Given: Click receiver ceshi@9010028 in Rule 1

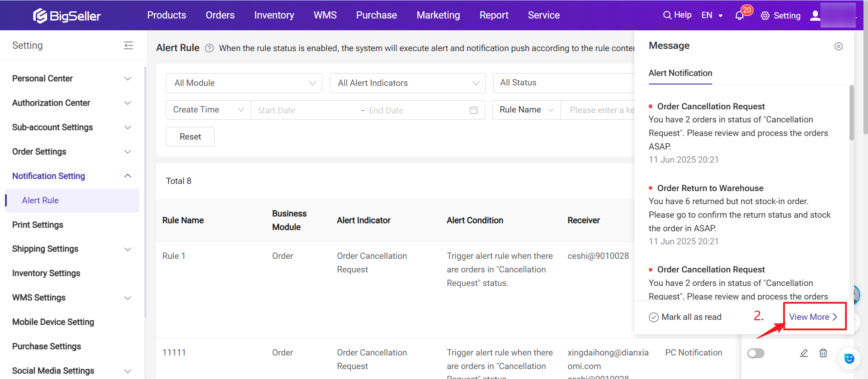Looking at the screenshot, I should 598,256.
